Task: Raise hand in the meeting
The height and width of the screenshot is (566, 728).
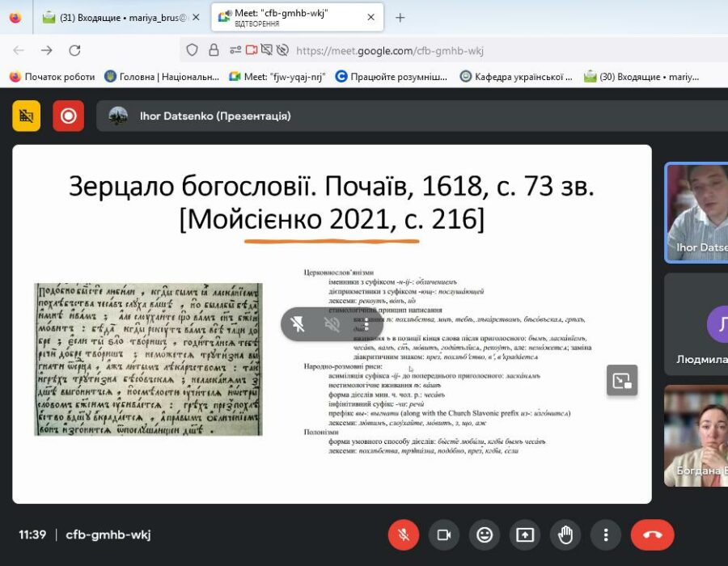Action: pyautogui.click(x=565, y=534)
